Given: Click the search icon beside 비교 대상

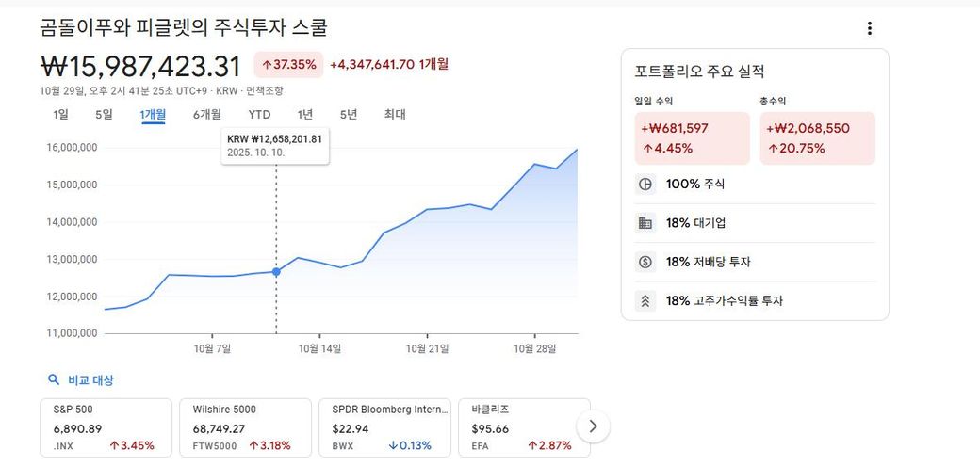Looking at the screenshot, I should click(x=54, y=380).
